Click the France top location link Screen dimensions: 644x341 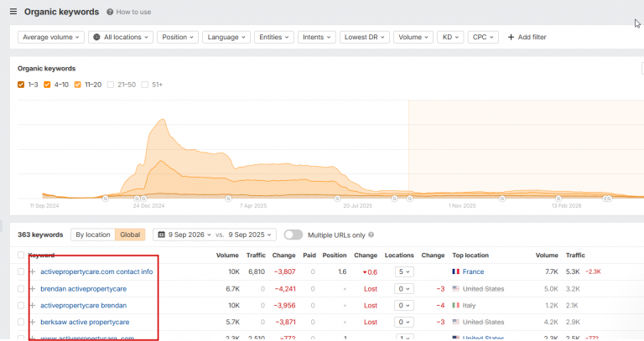click(x=473, y=271)
